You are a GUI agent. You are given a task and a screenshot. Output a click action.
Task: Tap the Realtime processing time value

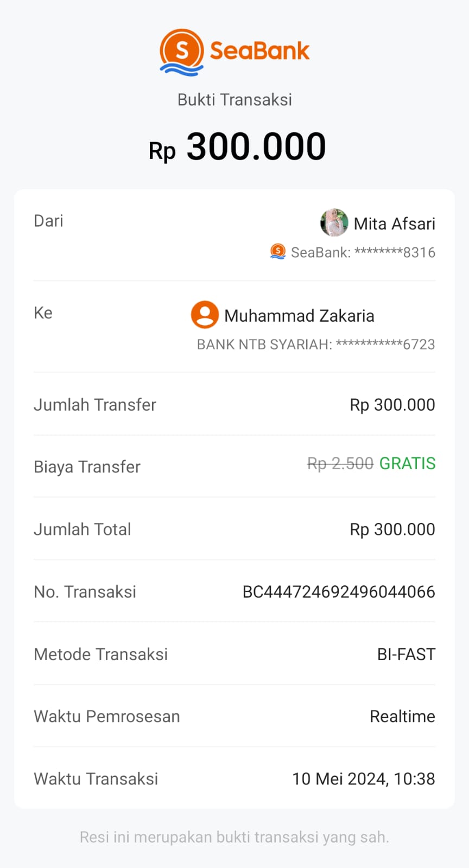coord(402,717)
